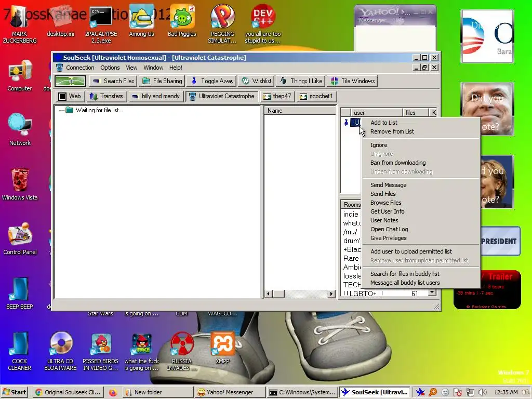Open the DEV C++ desktop shortcut
The height and width of the screenshot is (399, 532).
[262, 24]
